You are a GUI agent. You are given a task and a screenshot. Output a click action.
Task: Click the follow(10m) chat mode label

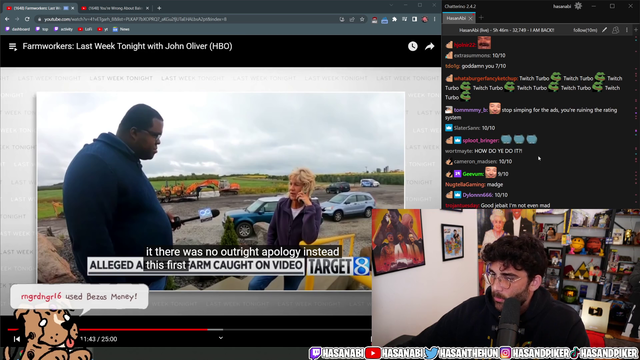coord(585,30)
